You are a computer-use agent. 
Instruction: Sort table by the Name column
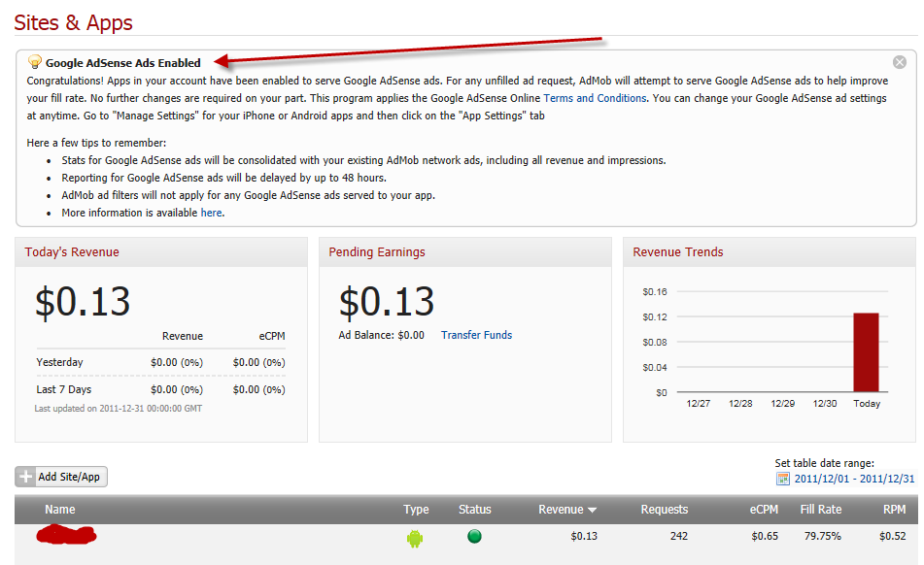pos(60,510)
